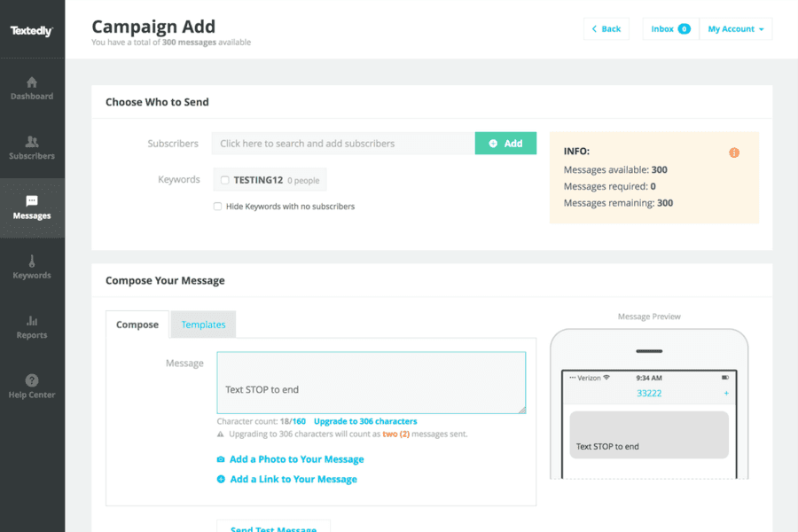
Task: Go to Subscribers sidebar icon
Action: [x=32, y=142]
